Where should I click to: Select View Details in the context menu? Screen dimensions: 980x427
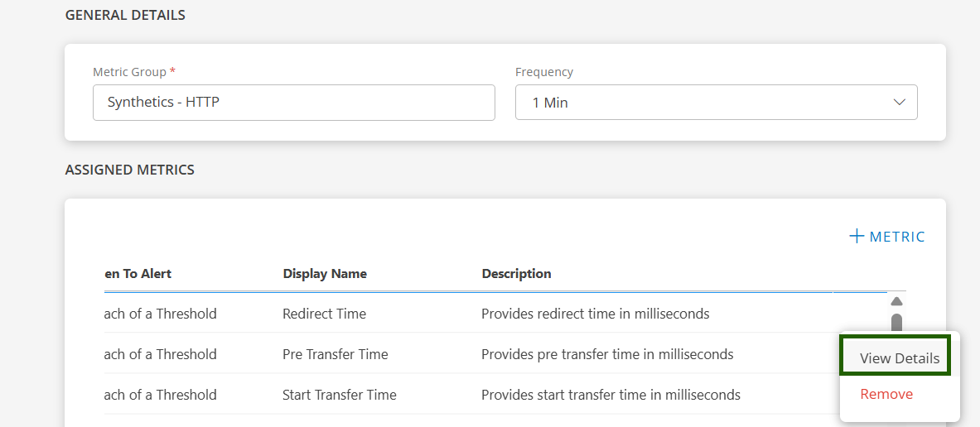click(x=899, y=358)
